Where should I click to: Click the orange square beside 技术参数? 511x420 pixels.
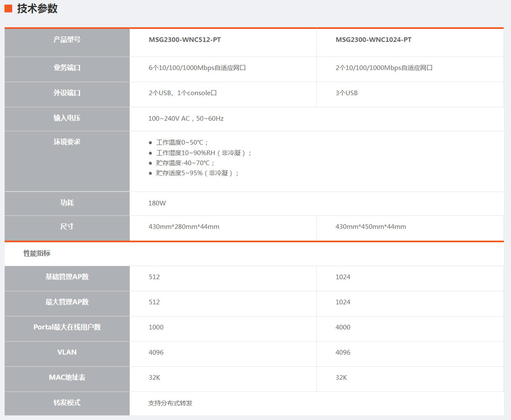pos(8,9)
